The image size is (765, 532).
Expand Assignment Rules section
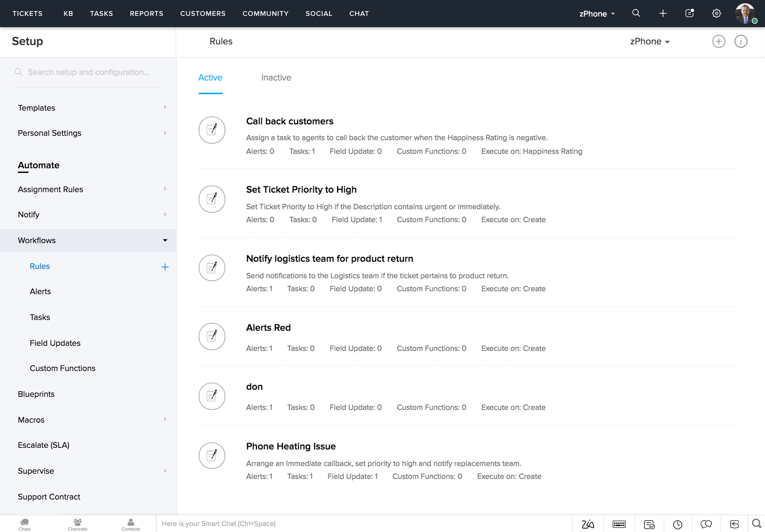click(165, 189)
